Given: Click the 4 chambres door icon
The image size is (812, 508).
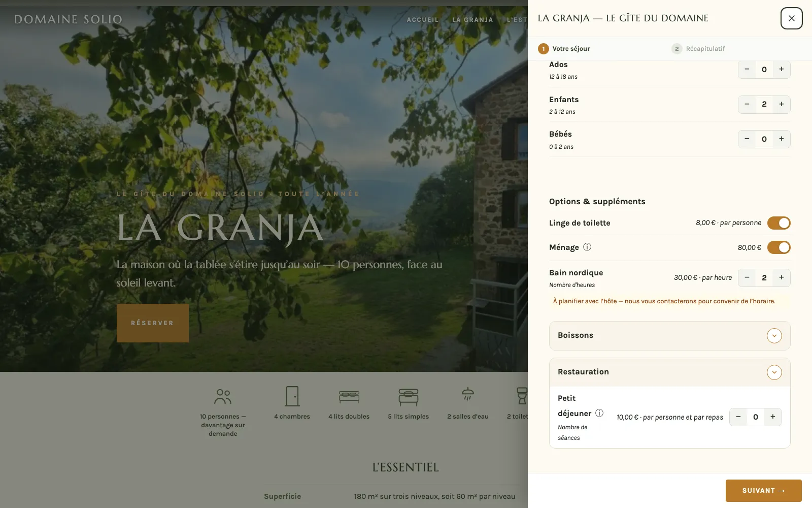Looking at the screenshot, I should [292, 396].
